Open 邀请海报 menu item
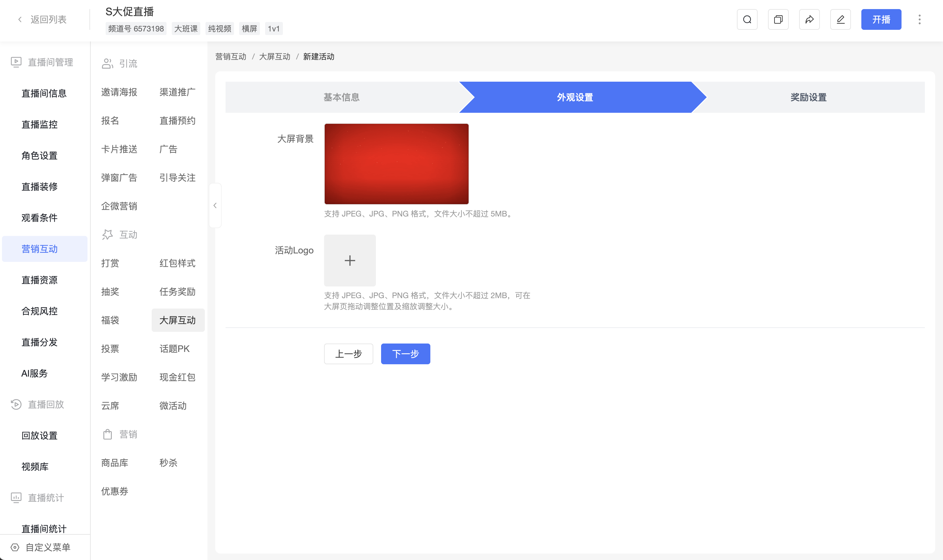Screen dimensions: 943x560 [119, 92]
